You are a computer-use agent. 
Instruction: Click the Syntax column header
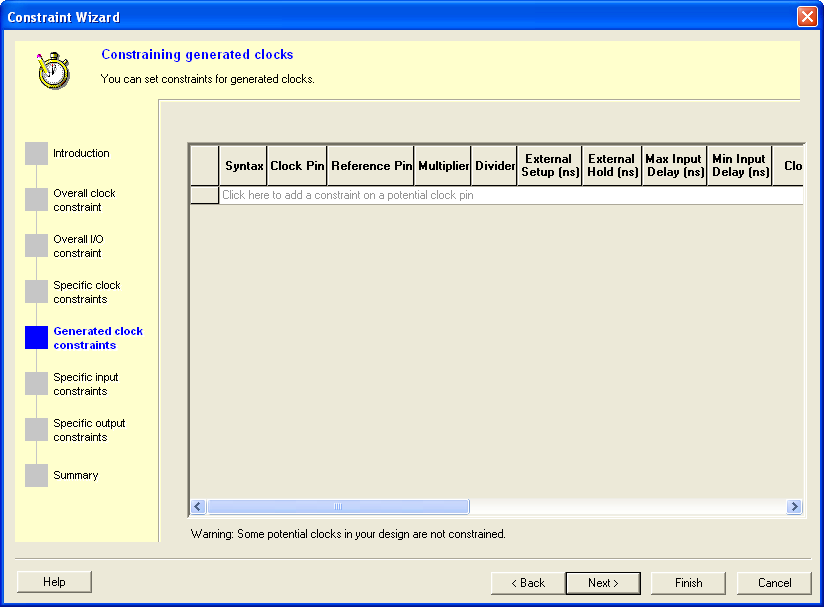[243, 166]
